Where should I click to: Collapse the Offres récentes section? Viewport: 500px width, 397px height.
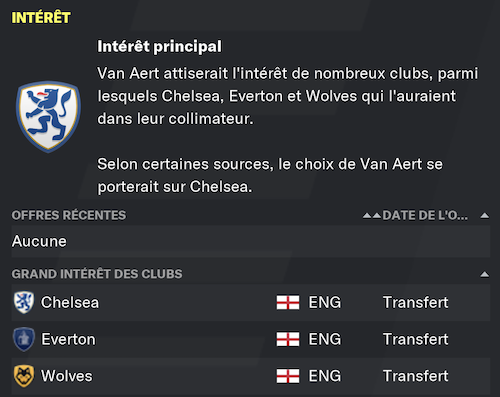485,216
